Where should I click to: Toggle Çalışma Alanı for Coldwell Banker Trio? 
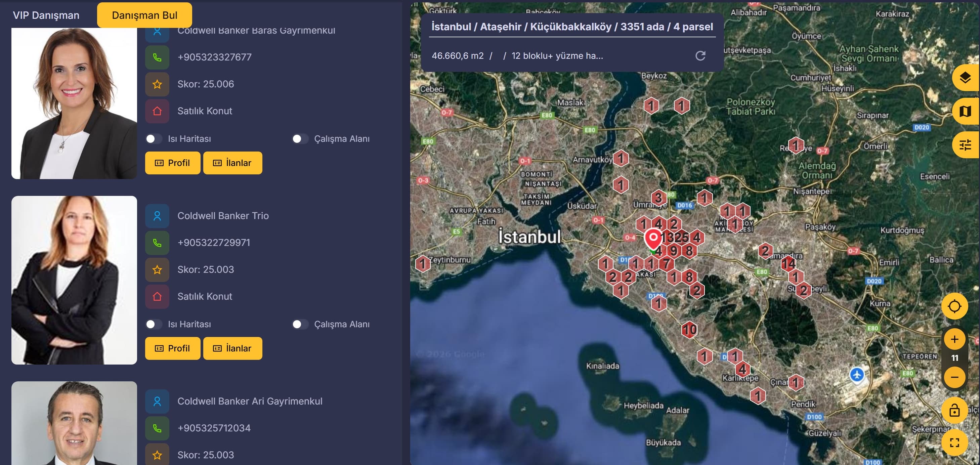300,324
